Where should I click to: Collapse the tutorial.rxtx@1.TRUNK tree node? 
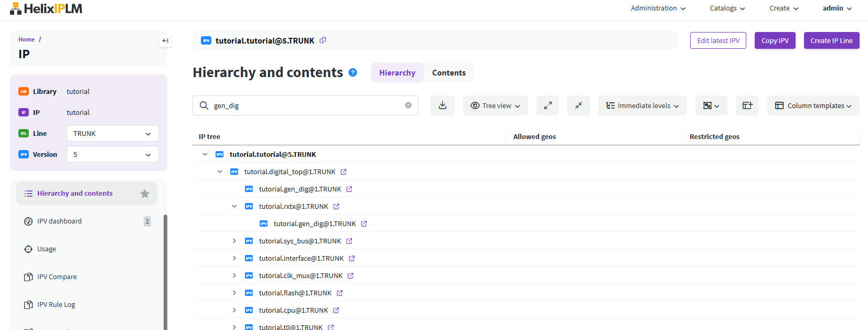(x=234, y=207)
